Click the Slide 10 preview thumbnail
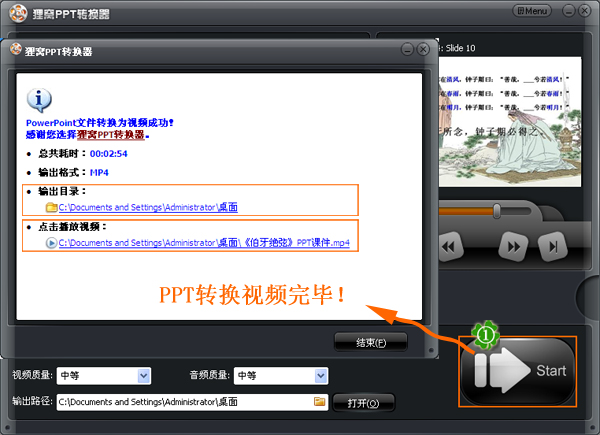 [x=510, y=122]
